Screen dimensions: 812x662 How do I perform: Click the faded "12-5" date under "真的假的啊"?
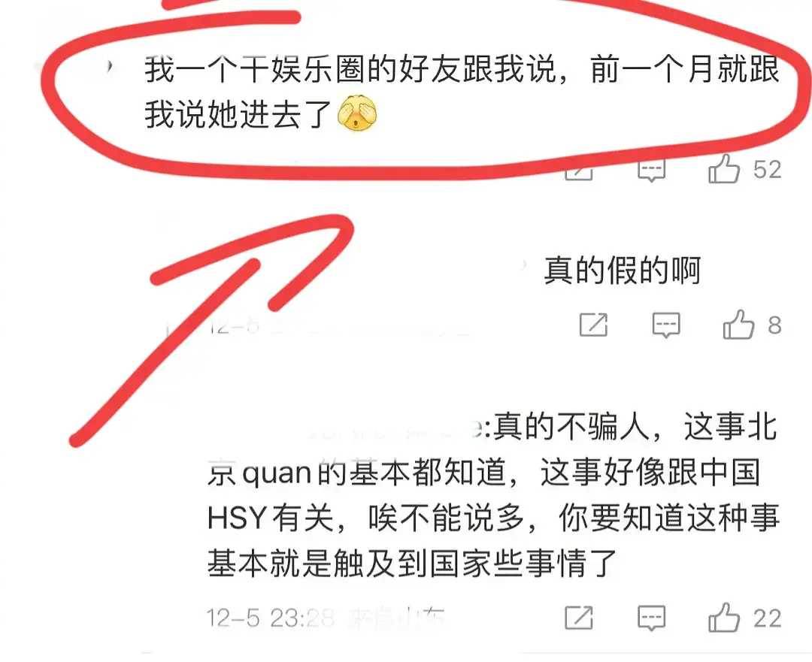point(233,326)
